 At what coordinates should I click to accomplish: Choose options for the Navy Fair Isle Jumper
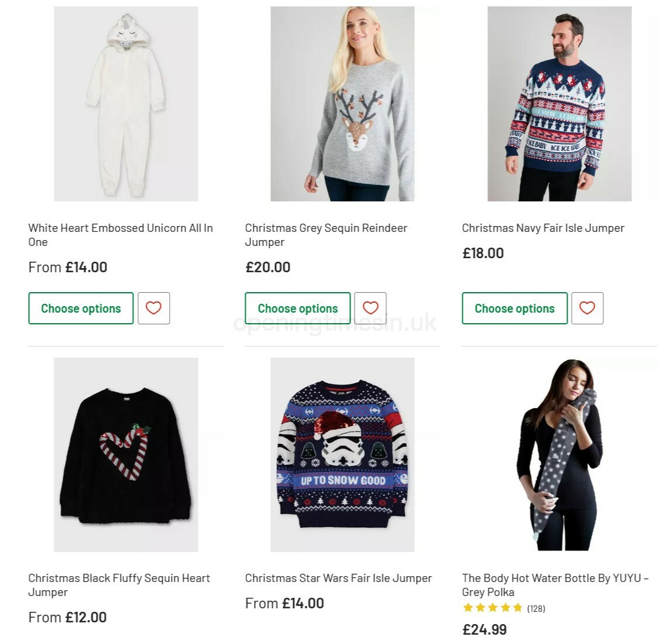pos(514,309)
